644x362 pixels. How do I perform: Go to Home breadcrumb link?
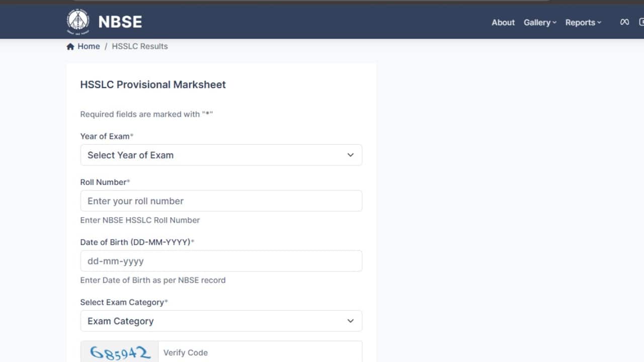(89, 46)
